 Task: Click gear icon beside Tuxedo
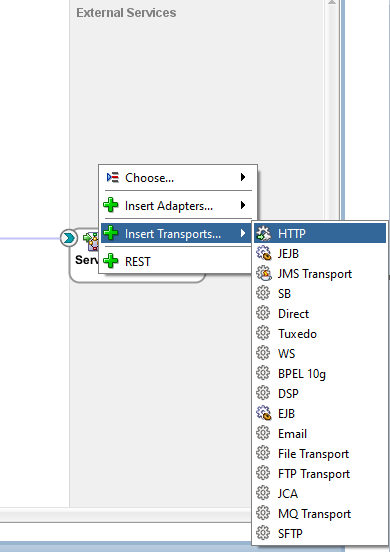point(263,333)
